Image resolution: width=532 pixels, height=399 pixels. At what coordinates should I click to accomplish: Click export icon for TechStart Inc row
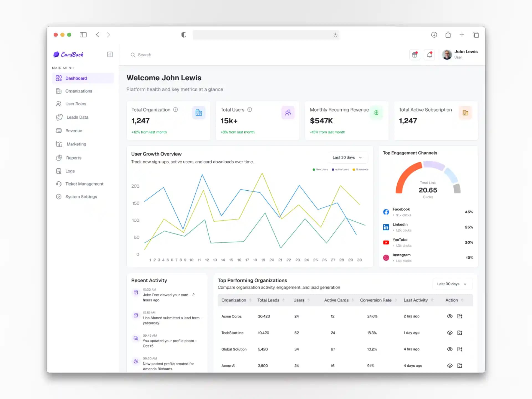click(460, 332)
